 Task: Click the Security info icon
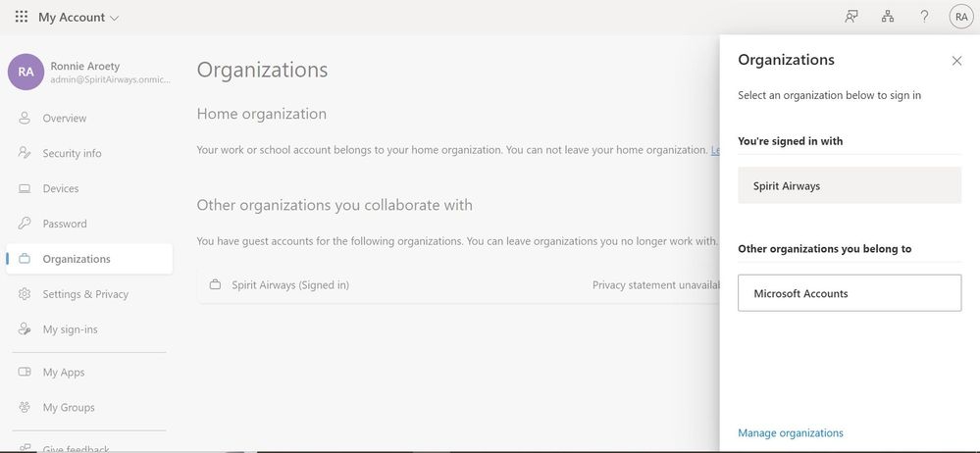coord(25,152)
